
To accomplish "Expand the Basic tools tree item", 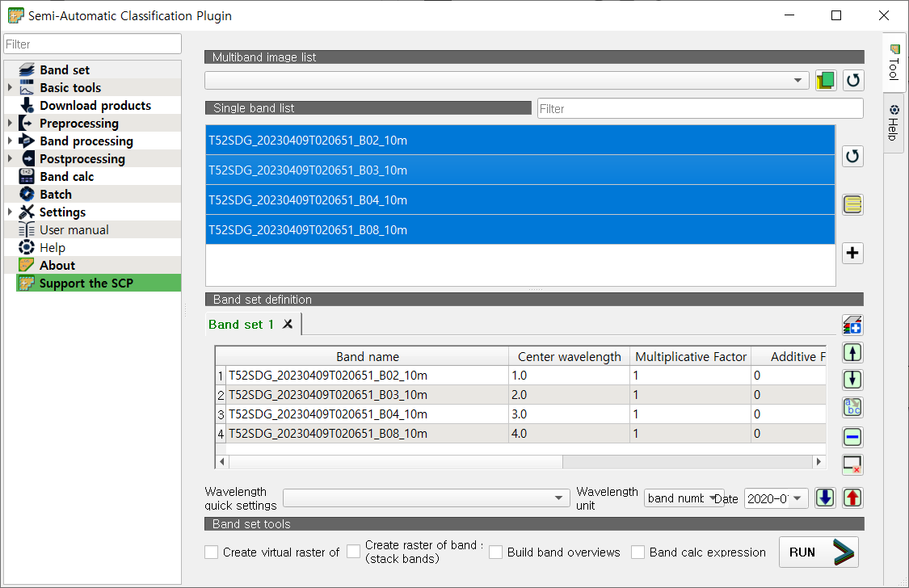I will 10,87.
